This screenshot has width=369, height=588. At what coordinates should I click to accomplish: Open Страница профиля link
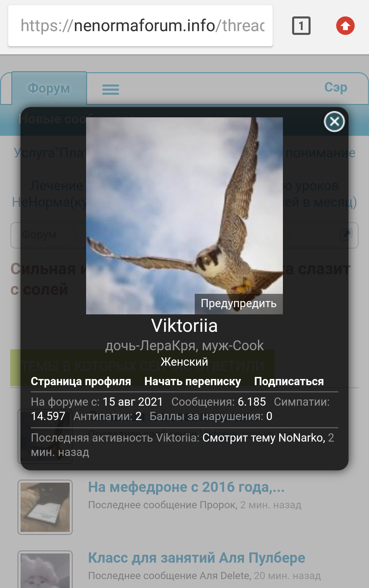(x=81, y=381)
